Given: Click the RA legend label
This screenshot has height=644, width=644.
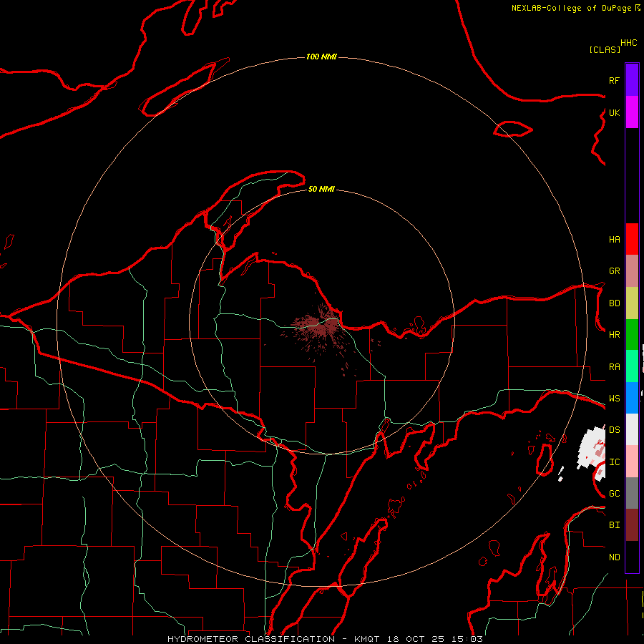Looking at the screenshot, I should [x=614, y=367].
